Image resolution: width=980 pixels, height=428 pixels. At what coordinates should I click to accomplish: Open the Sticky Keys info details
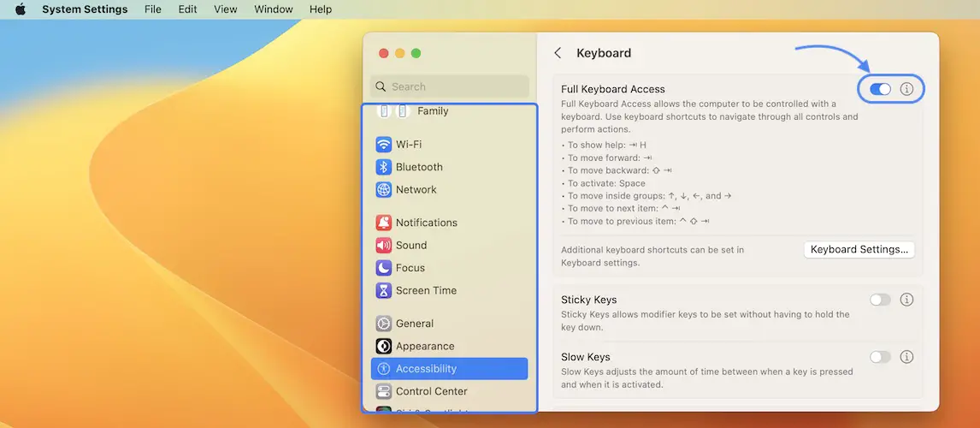pos(907,300)
